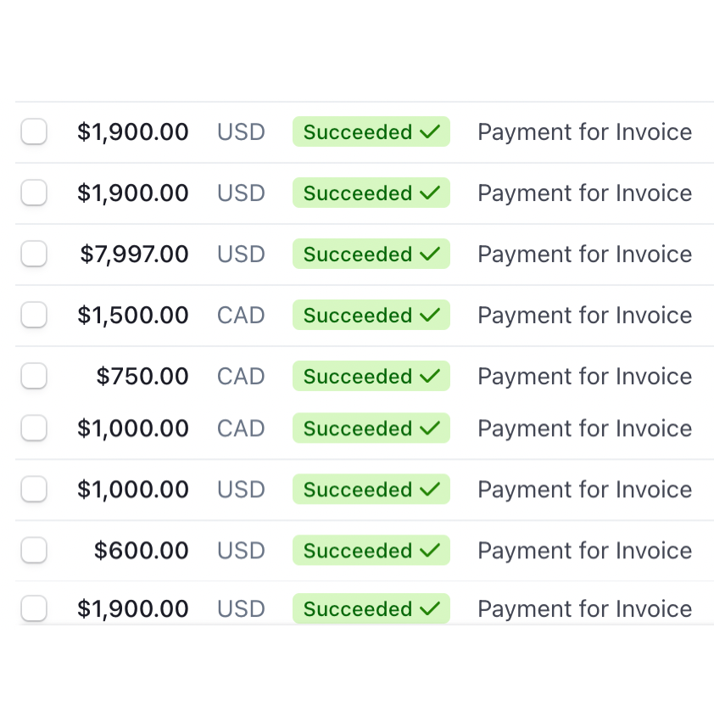
Task: Click the USD currency beside $7,997.00
Action: pyautogui.click(x=241, y=254)
